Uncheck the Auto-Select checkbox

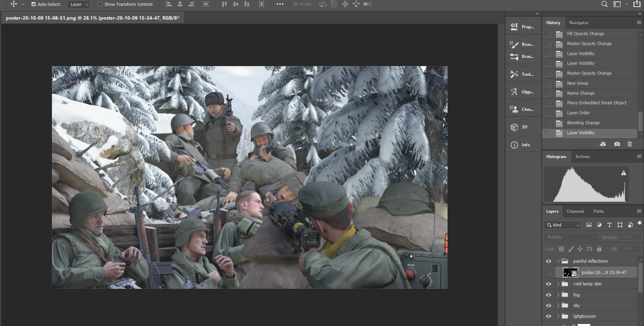34,4
